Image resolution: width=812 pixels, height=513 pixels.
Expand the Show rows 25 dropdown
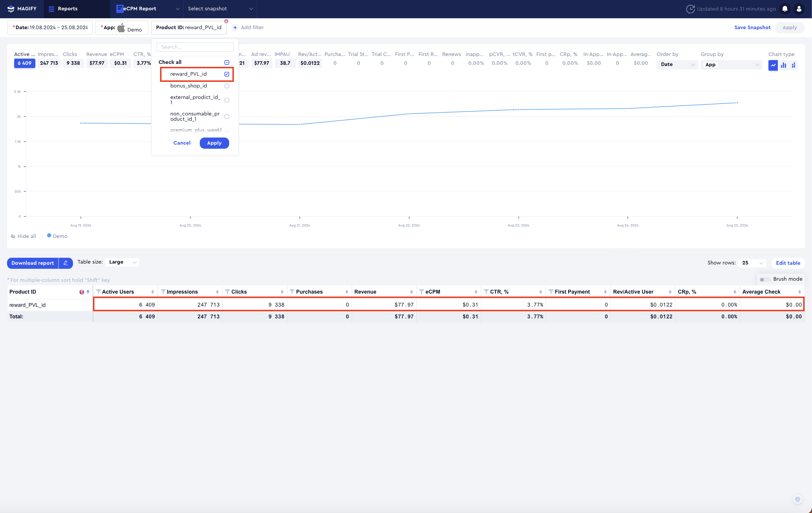[752, 263]
